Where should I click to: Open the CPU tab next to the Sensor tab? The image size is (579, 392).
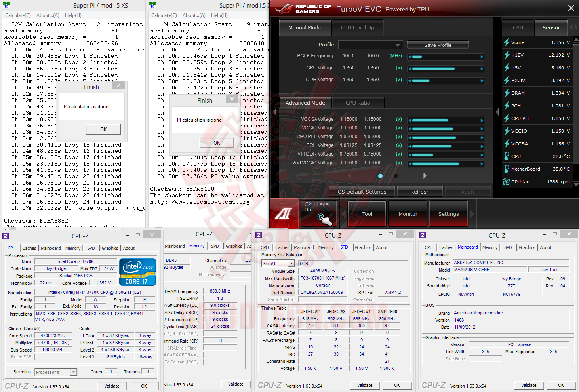pyautogui.click(x=518, y=28)
